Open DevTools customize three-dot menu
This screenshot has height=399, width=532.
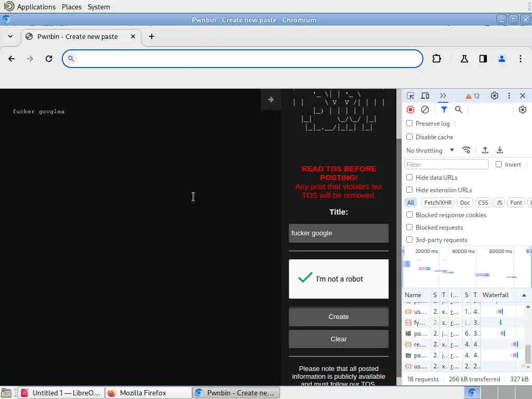tap(509, 96)
